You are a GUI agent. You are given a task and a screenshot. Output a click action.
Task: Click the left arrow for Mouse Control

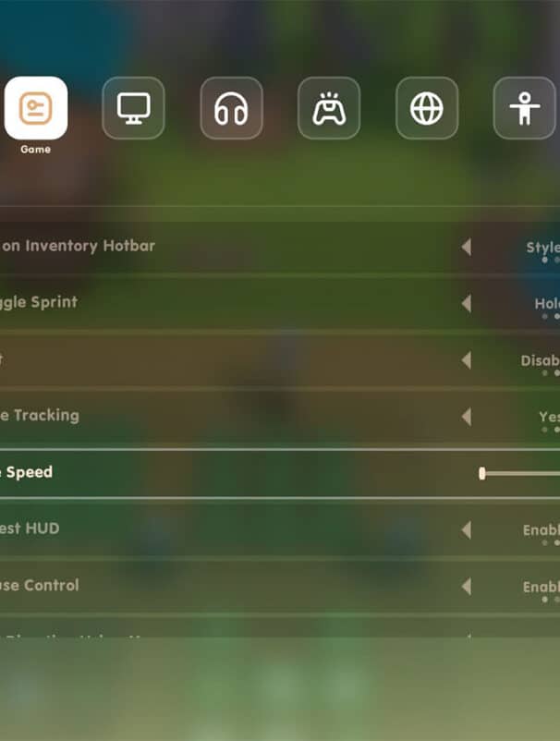[x=467, y=587]
